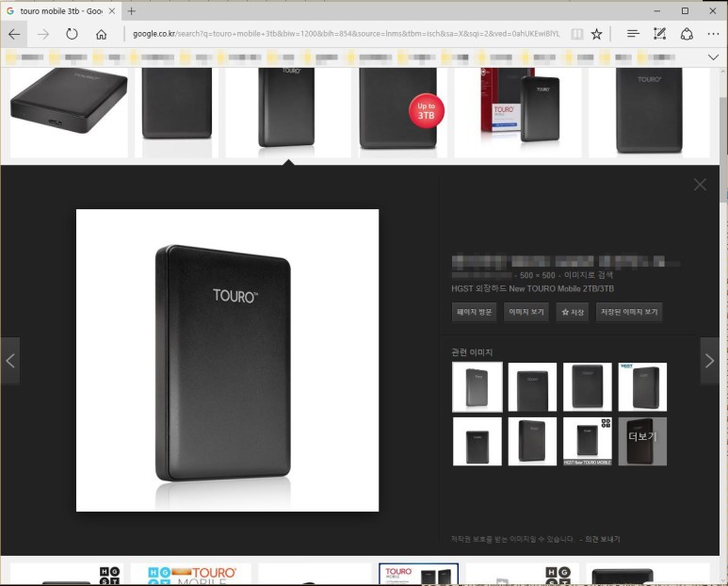Select result image with red TOURO retail box
Image resolution: width=728 pixels, height=586 pixels.
point(518,112)
